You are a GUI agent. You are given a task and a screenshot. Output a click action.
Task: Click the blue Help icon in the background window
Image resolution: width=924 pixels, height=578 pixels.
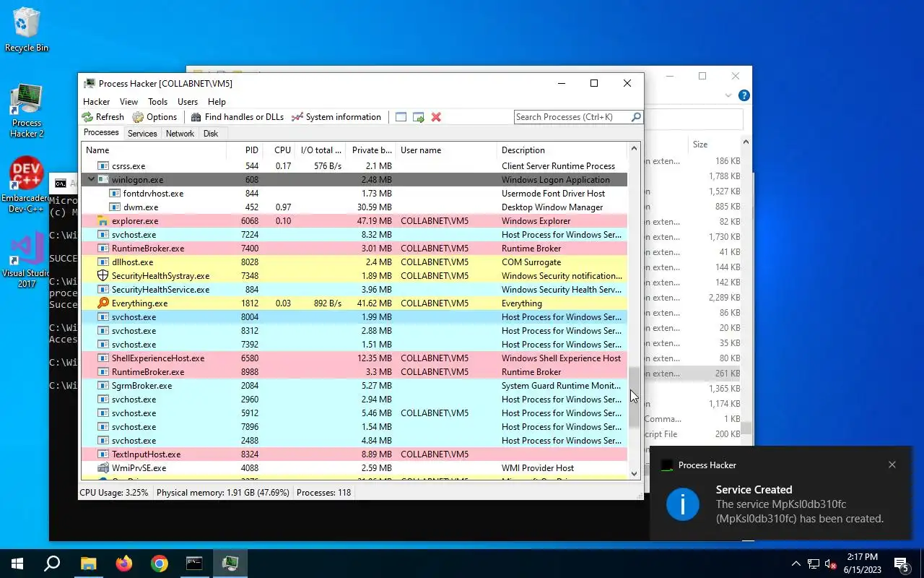click(x=744, y=95)
